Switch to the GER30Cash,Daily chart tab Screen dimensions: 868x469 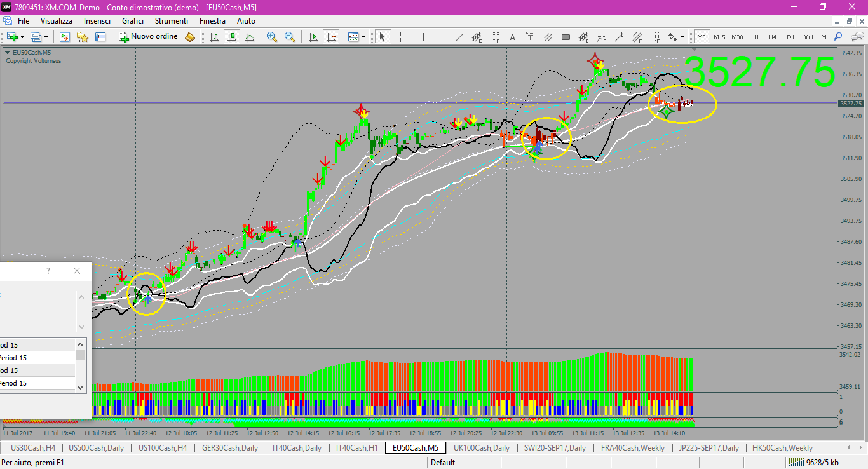pyautogui.click(x=229, y=448)
